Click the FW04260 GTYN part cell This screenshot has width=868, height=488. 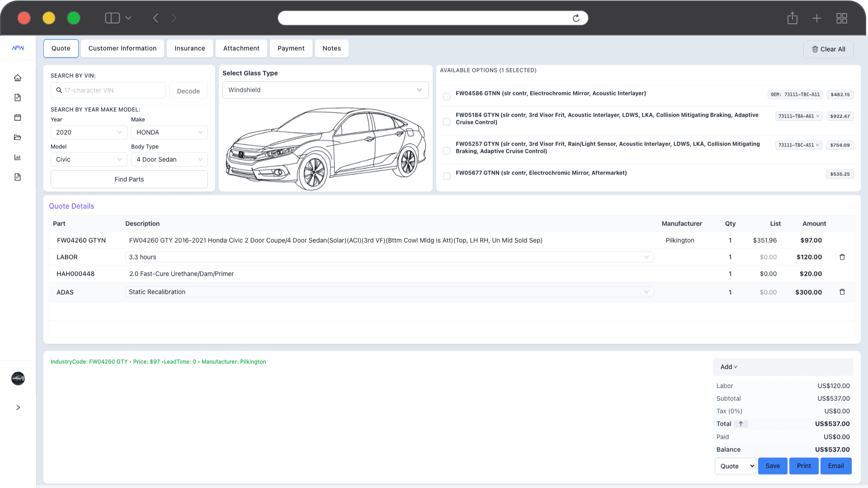click(81, 240)
